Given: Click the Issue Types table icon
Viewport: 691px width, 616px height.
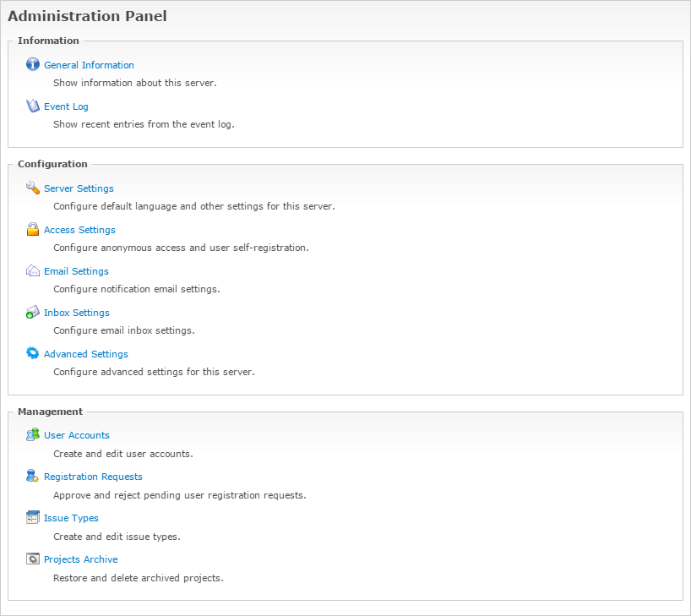Looking at the screenshot, I should point(33,517).
